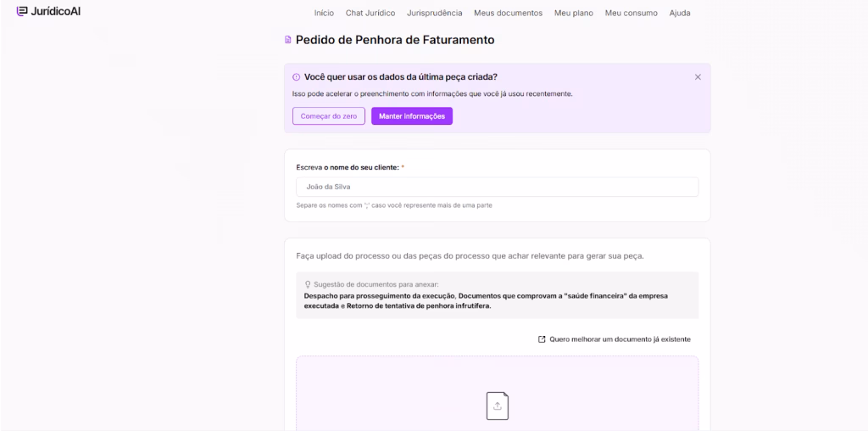Click the dashed file upload area
The height and width of the screenshot is (431, 868).
point(497,394)
